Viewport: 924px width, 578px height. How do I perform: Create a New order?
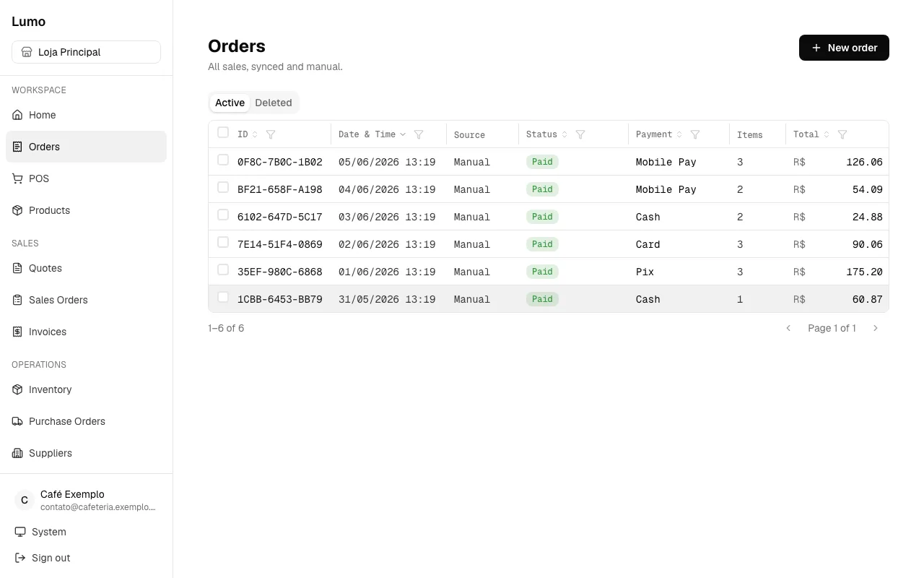tap(844, 48)
